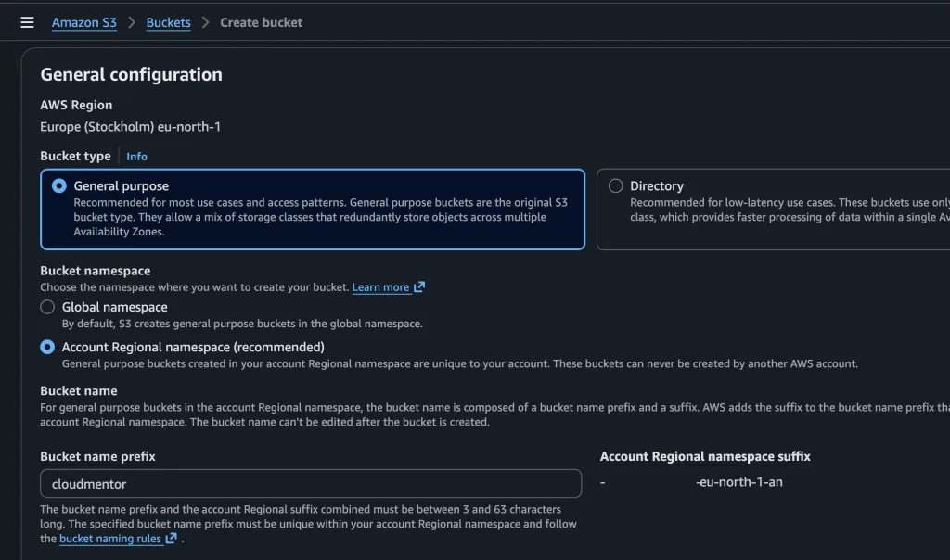
Task: Click external link icon after bucket naming rules
Action: click(172, 539)
